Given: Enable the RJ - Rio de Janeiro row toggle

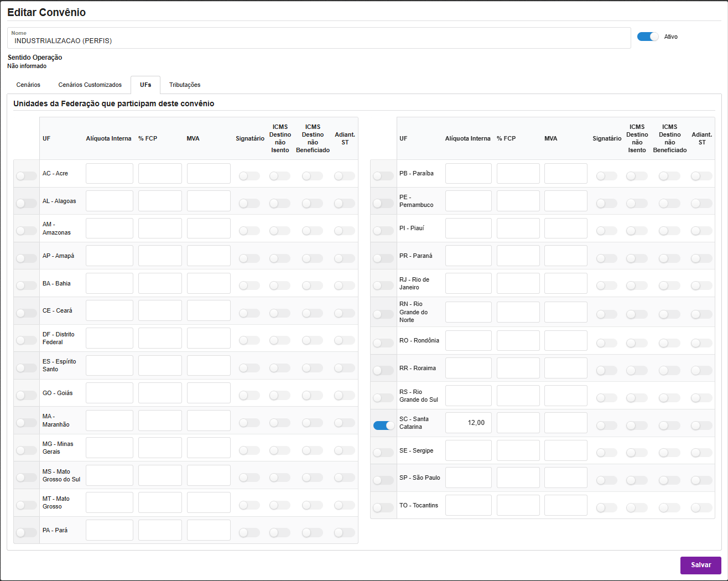Looking at the screenshot, I should point(383,286).
